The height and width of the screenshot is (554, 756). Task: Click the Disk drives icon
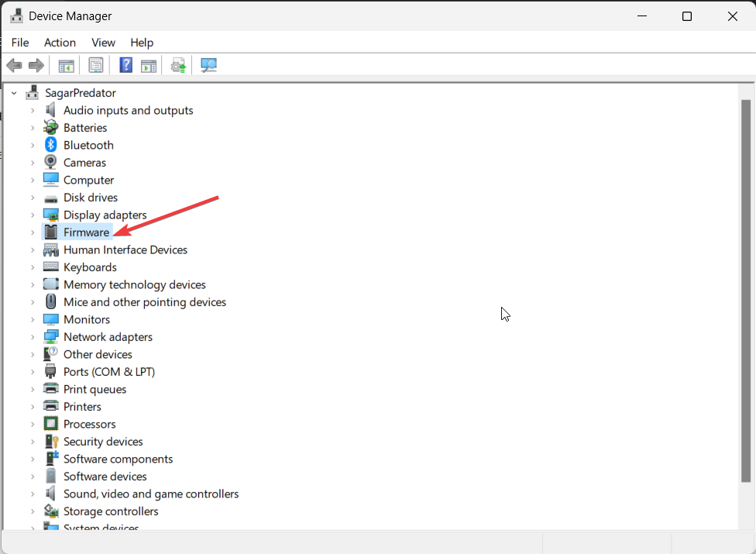tap(50, 198)
